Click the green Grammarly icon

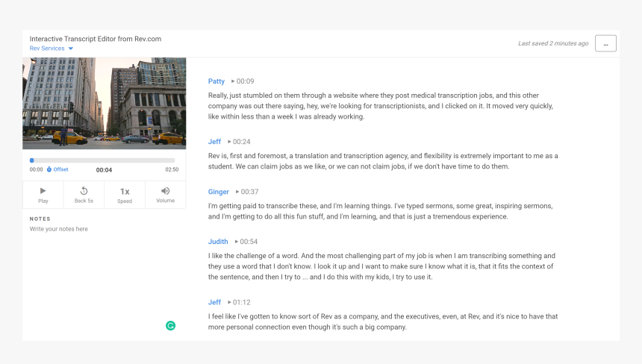pyautogui.click(x=170, y=325)
